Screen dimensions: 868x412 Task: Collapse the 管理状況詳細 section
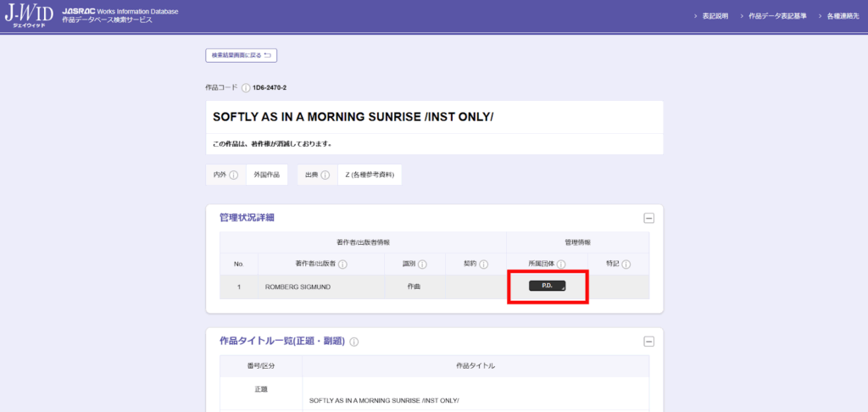(x=648, y=218)
